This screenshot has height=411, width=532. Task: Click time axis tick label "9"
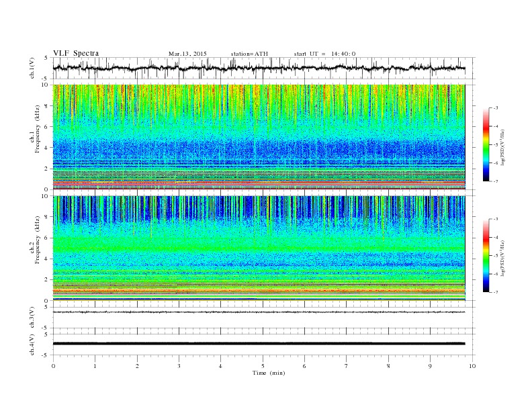(x=430, y=366)
